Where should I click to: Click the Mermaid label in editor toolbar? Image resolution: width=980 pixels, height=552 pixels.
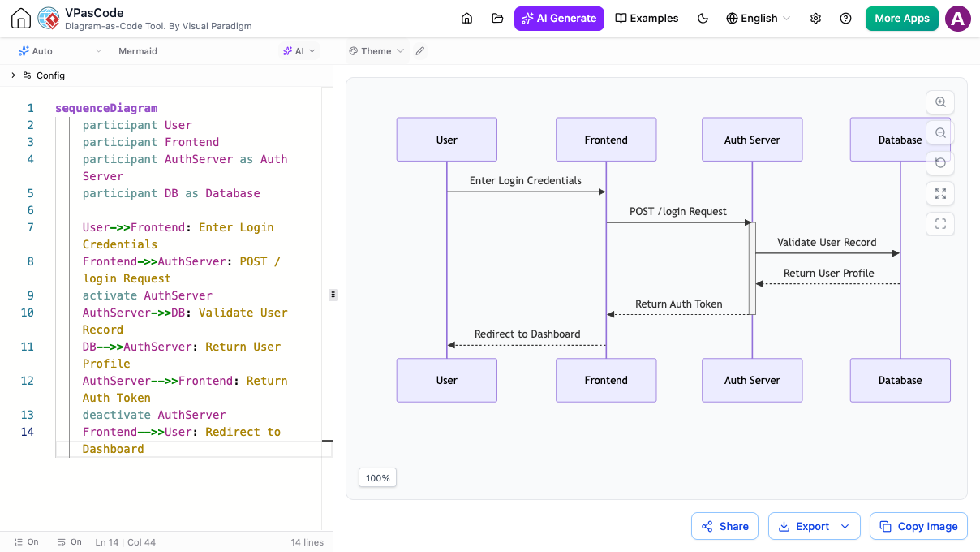(138, 51)
